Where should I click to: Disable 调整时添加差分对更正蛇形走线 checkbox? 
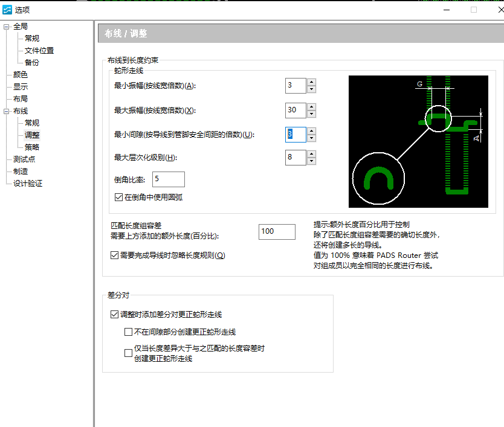[115, 315]
